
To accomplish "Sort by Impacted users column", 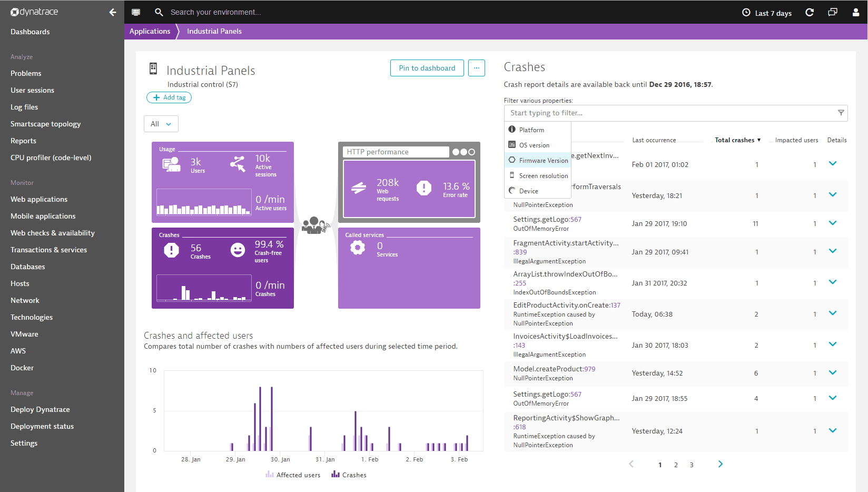I will pyautogui.click(x=796, y=140).
